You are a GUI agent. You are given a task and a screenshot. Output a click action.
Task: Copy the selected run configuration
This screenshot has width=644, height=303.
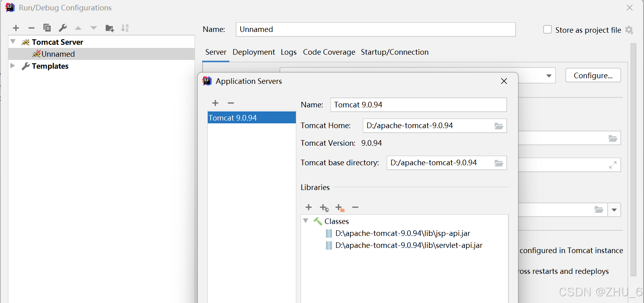[47, 28]
